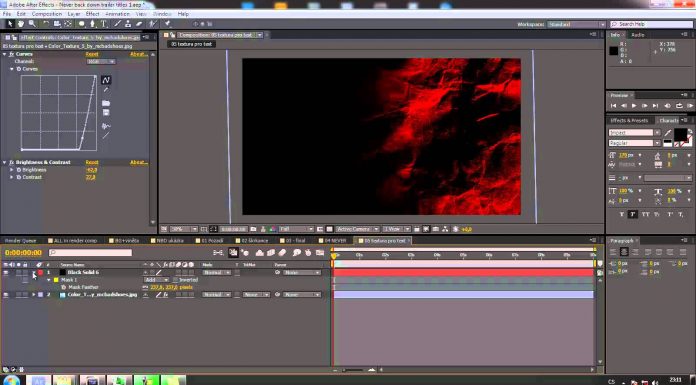The width and height of the screenshot is (696, 385).
Task: Click the eyedropper in Character panel
Action: point(668,133)
